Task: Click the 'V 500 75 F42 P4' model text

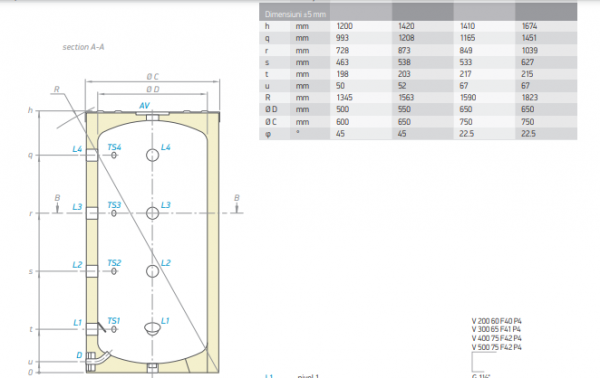Action: [496, 347]
